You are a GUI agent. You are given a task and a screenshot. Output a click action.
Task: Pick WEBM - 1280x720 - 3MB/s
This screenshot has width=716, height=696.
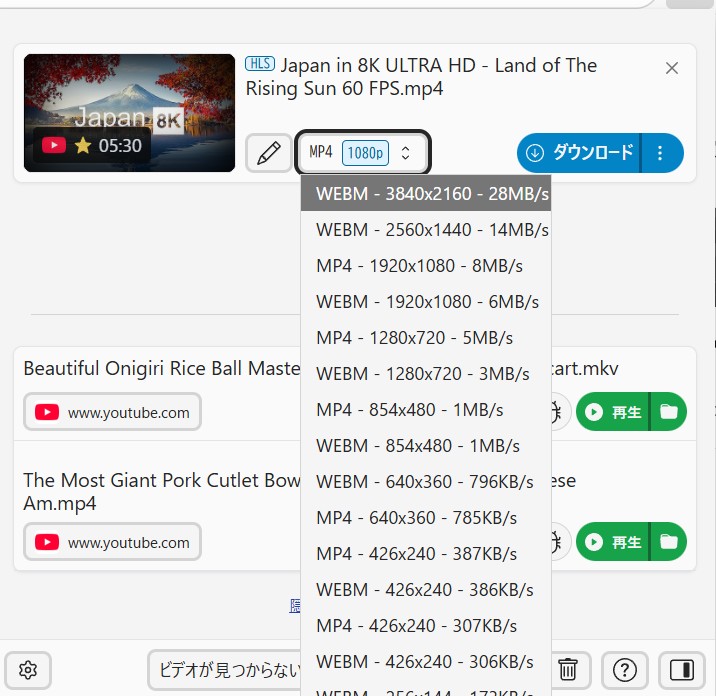coord(426,374)
